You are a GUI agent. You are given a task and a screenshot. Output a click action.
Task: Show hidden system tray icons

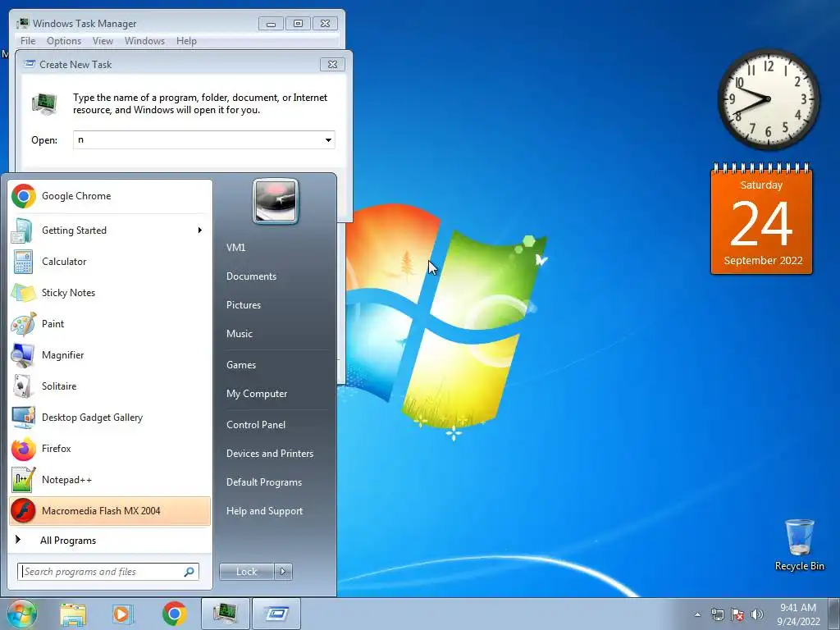point(697,614)
